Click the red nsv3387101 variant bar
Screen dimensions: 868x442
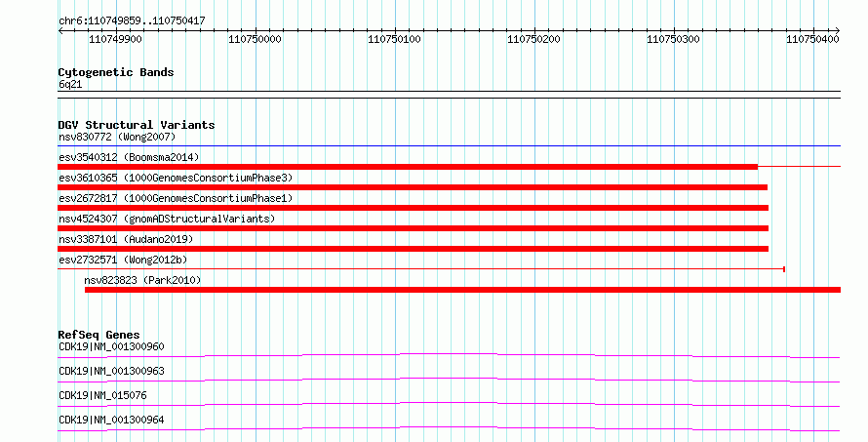point(413,249)
